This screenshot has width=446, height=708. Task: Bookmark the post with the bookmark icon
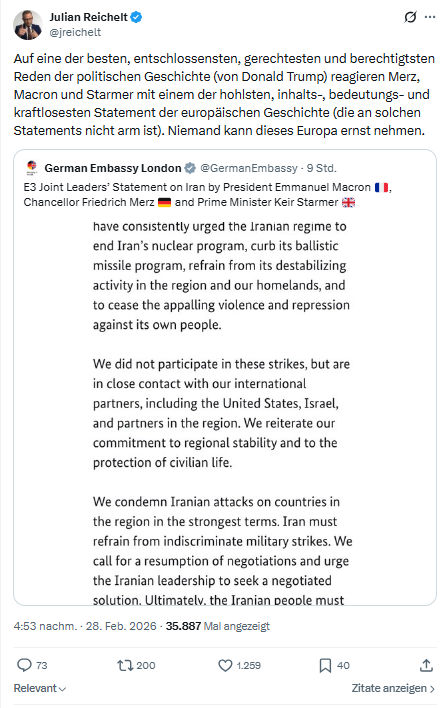325,665
